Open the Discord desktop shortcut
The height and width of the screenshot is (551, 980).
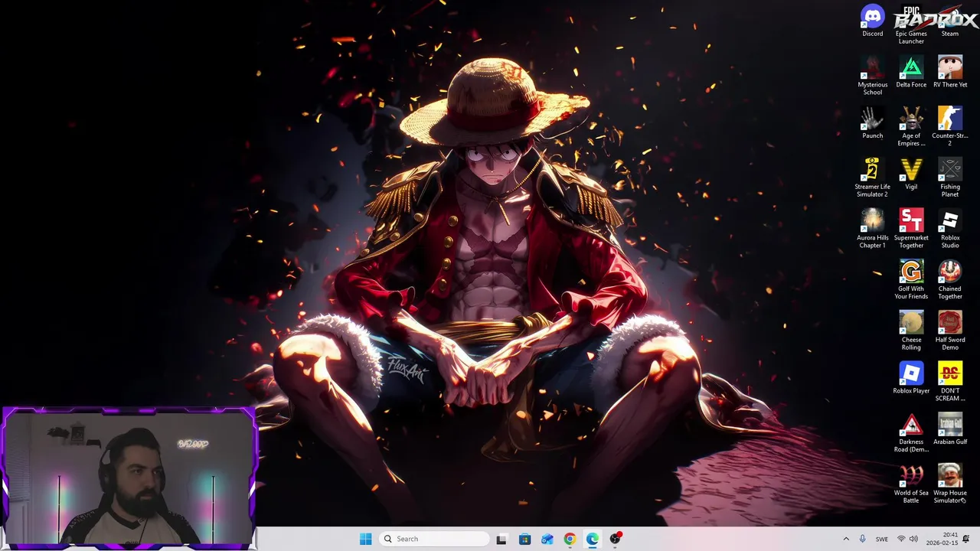[872, 21]
